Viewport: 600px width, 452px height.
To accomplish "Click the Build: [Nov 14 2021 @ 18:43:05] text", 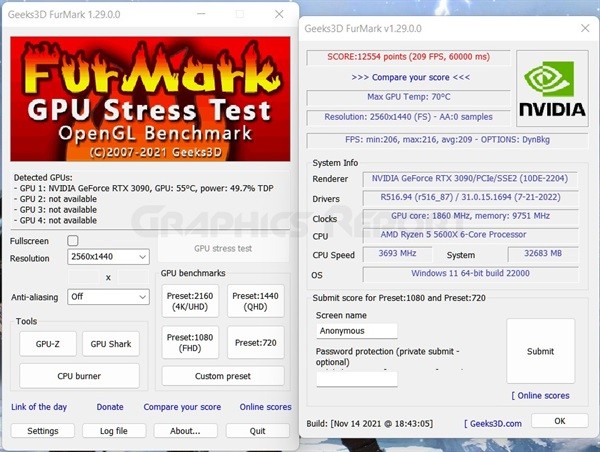I will point(370,424).
